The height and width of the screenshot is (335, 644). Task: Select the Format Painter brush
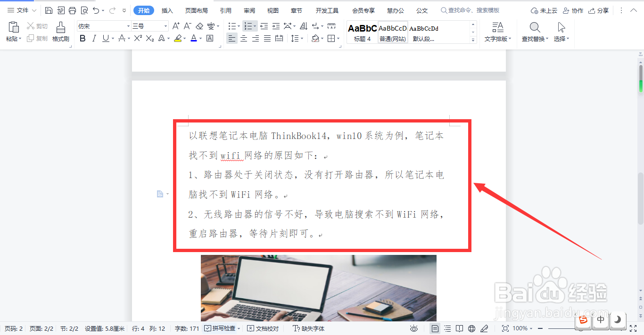click(60, 28)
